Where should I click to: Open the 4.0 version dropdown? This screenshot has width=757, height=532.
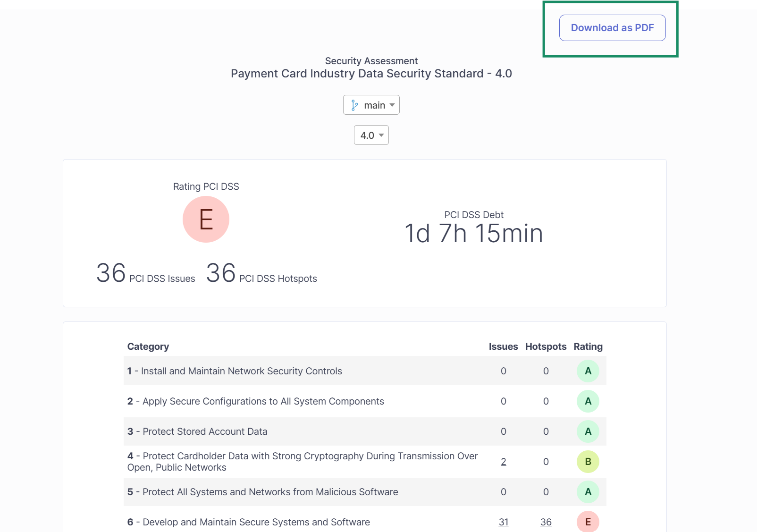[x=371, y=135]
